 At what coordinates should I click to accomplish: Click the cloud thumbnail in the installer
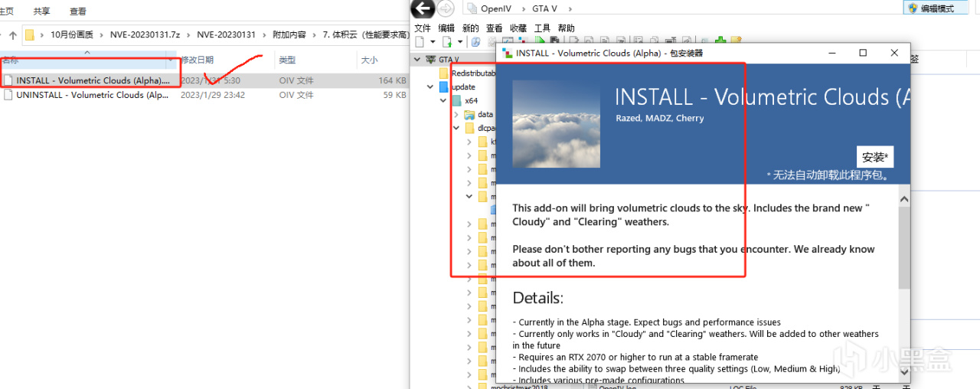[557, 123]
